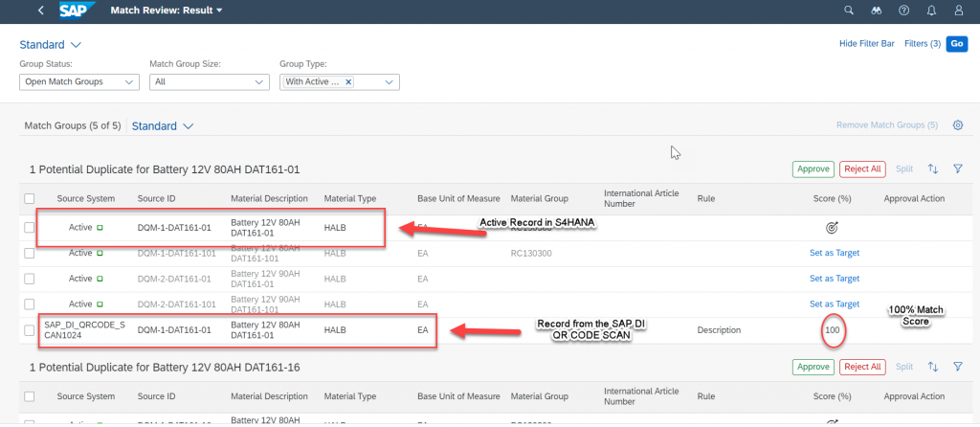Click Source System column header in first table
This screenshot has width=980, height=427.
[85, 199]
